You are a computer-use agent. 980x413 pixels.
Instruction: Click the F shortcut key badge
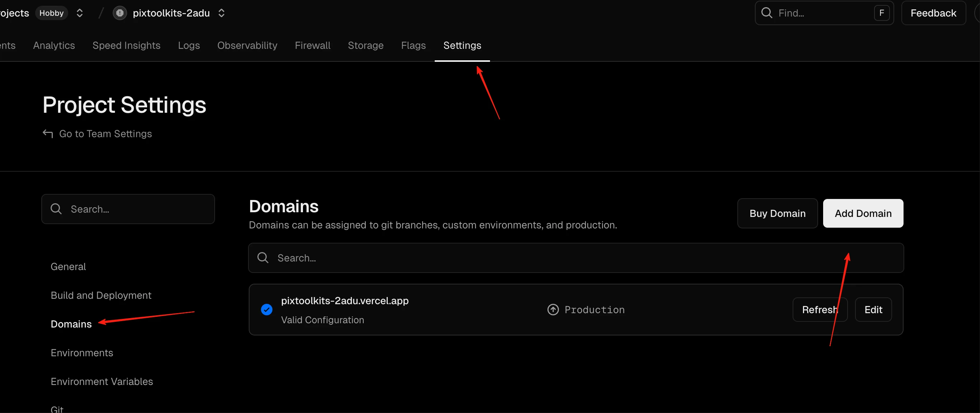(882, 13)
